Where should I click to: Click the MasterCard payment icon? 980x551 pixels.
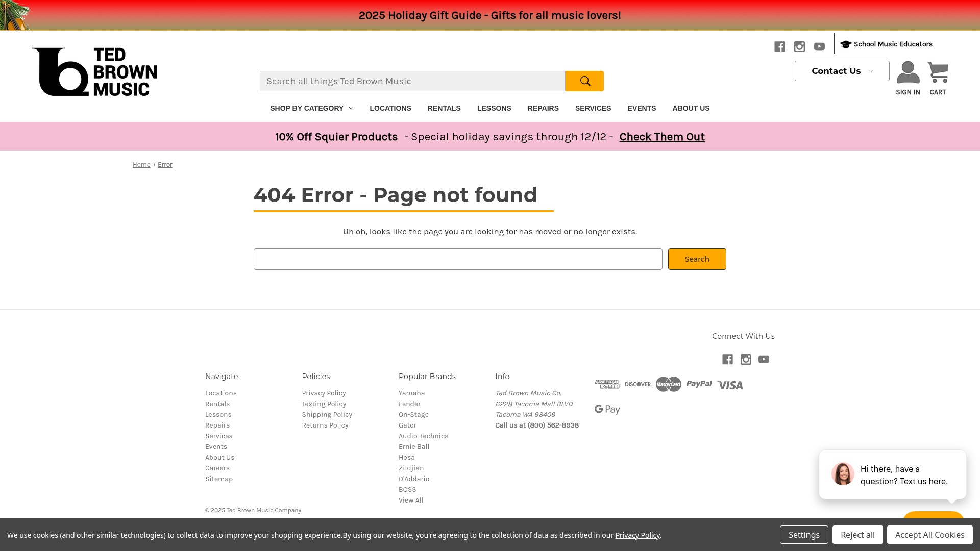coord(669,384)
